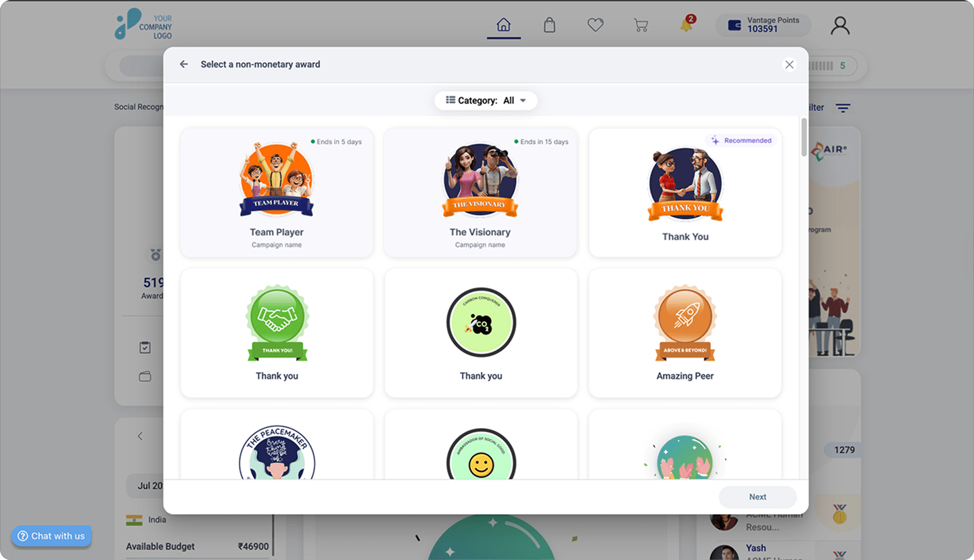The width and height of the screenshot is (974, 560).
Task: Pick the Amazing Peer badge
Action: 685,332
